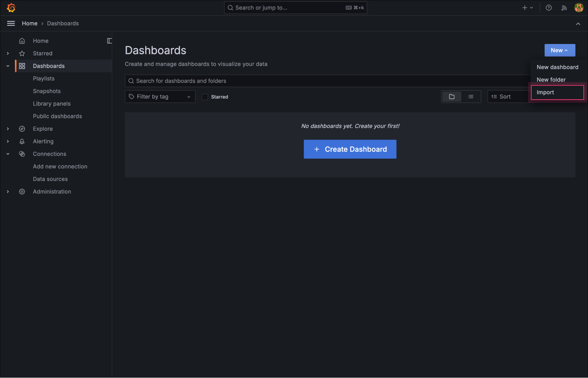The width and height of the screenshot is (588, 378).
Task: Click the Grafana logo icon
Action: coord(11,7)
